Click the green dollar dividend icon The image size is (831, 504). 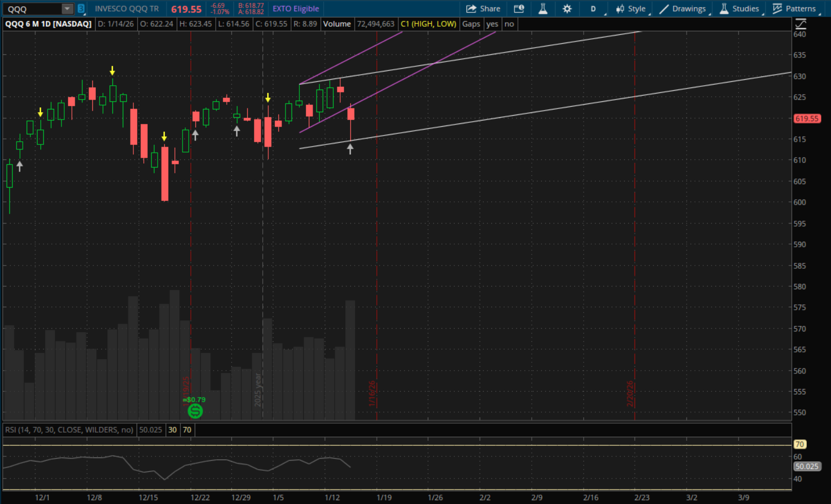pos(195,411)
